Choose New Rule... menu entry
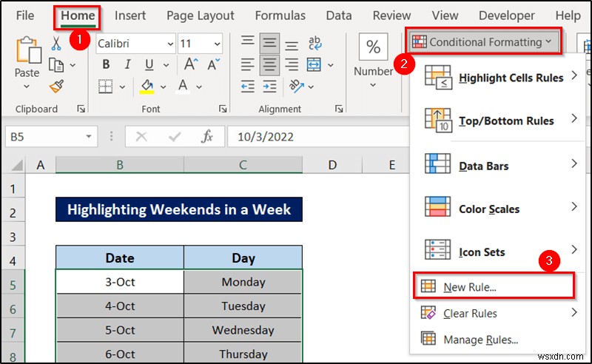The width and height of the screenshot is (592, 364). click(494, 286)
